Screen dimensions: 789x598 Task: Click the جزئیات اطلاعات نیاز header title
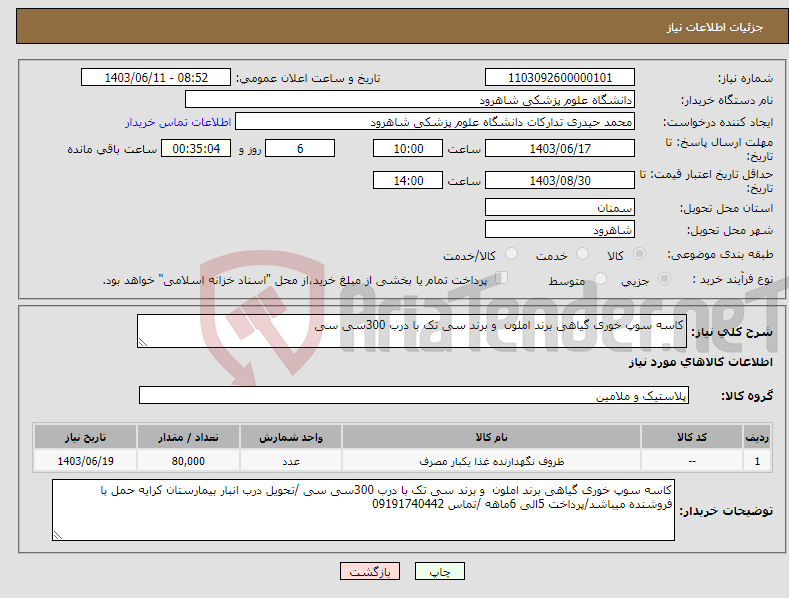715,27
